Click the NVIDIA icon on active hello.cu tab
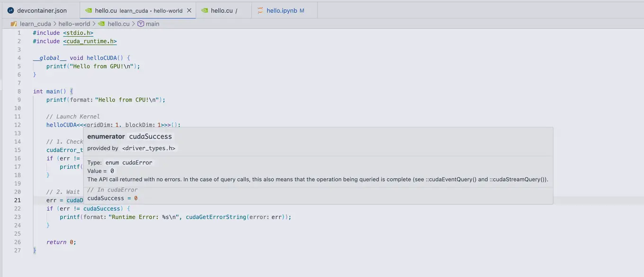 pos(89,10)
